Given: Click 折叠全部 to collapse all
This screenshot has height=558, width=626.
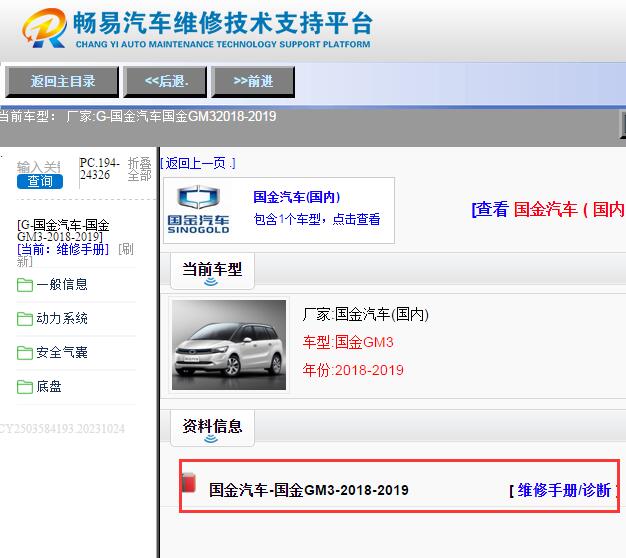Looking at the screenshot, I should click(x=139, y=169).
